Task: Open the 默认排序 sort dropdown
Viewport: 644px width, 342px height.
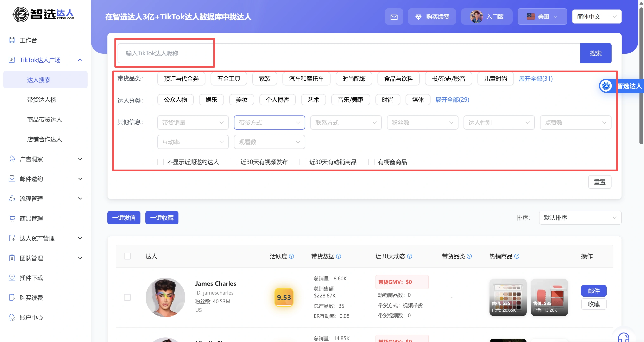Action: point(580,218)
